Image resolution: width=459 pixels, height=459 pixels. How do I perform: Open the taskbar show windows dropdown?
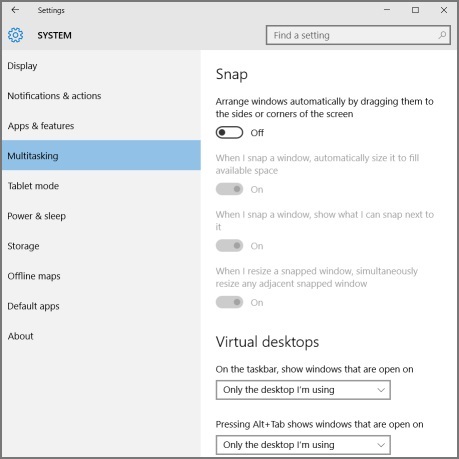(303, 390)
